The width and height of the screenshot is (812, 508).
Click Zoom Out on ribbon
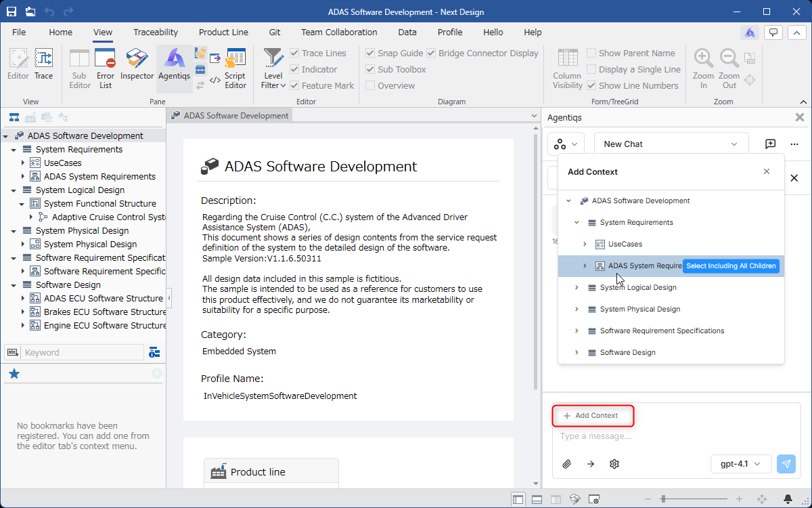pos(729,68)
